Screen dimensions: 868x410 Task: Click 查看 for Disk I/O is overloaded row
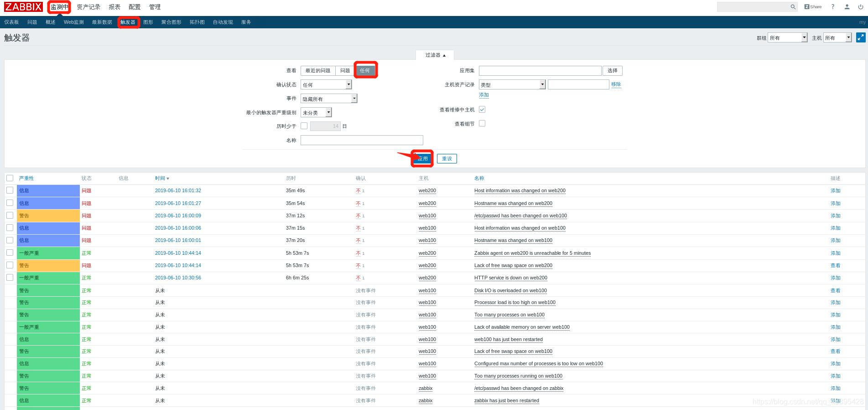[x=835, y=290]
